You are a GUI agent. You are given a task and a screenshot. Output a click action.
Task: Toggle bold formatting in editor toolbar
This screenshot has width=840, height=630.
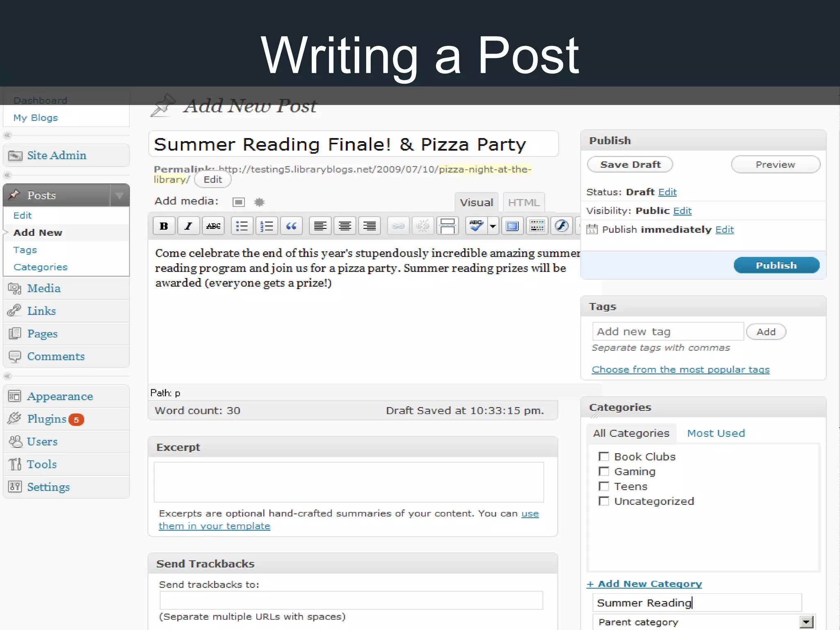click(x=164, y=226)
